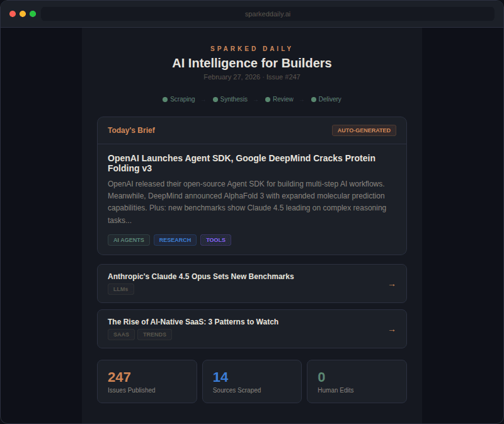Screen dimensions: 504x424
Task: Click the Today's Brief heading
Action: tap(131, 130)
